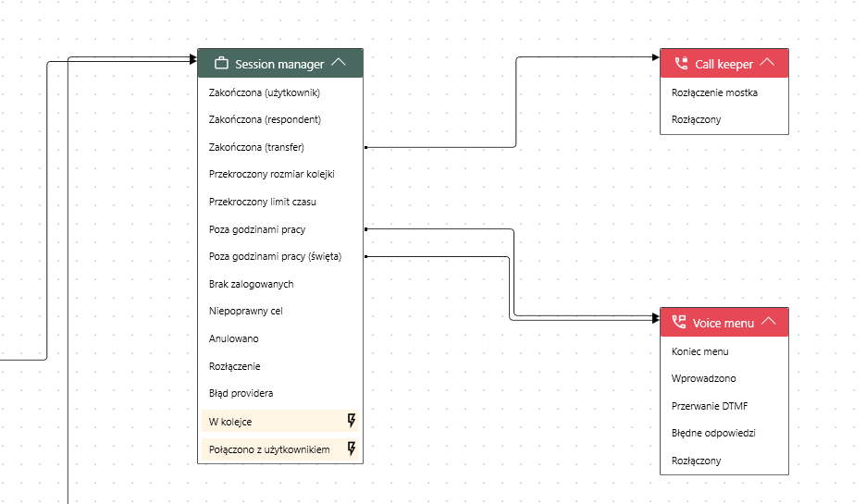Click the Voice menu phone icon

[x=678, y=323]
